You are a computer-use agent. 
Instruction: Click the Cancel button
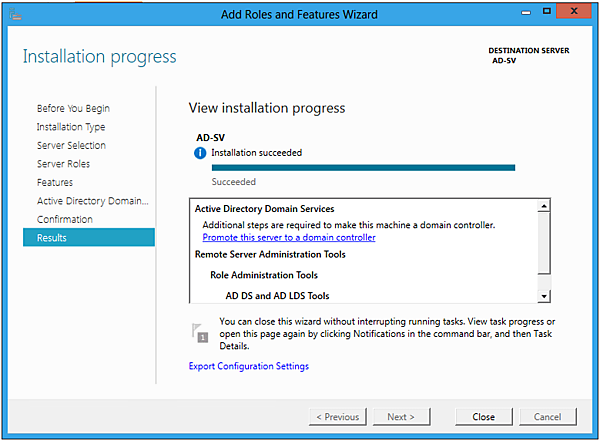(x=547, y=416)
